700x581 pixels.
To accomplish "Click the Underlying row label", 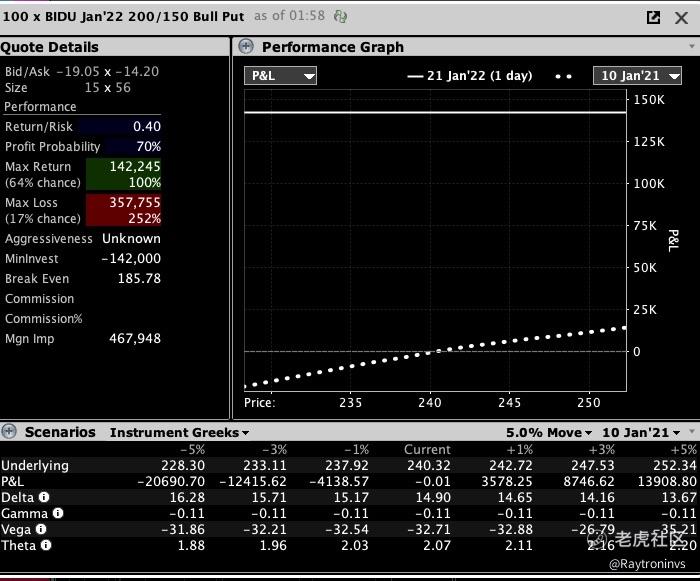I will (35, 466).
